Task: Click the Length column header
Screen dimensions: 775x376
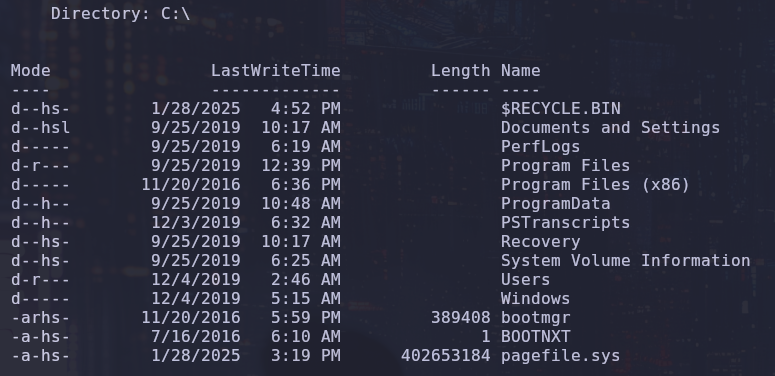Action: [461, 71]
